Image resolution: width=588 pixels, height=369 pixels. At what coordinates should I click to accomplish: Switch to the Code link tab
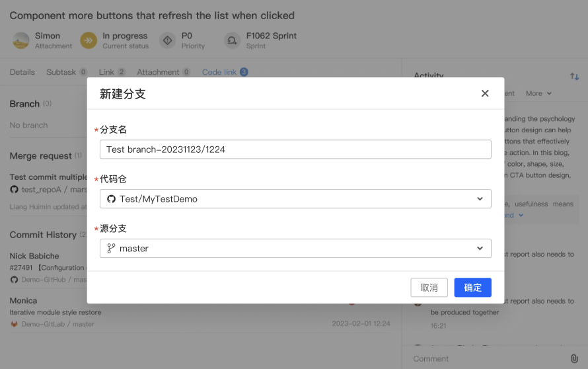coord(225,72)
